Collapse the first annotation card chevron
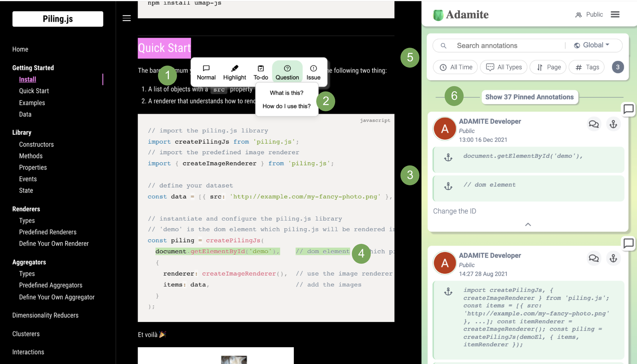The height and width of the screenshot is (364, 637). pos(528,224)
